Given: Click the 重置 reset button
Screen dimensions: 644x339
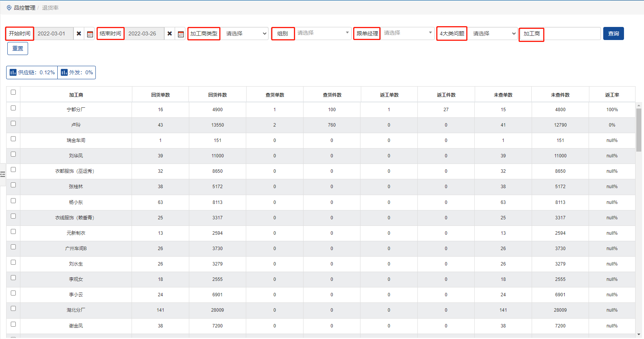Looking at the screenshot, I should point(18,48).
